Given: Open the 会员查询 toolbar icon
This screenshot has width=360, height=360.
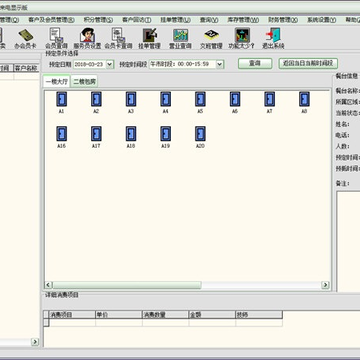Looking at the screenshot, I should pyautogui.click(x=56, y=38).
